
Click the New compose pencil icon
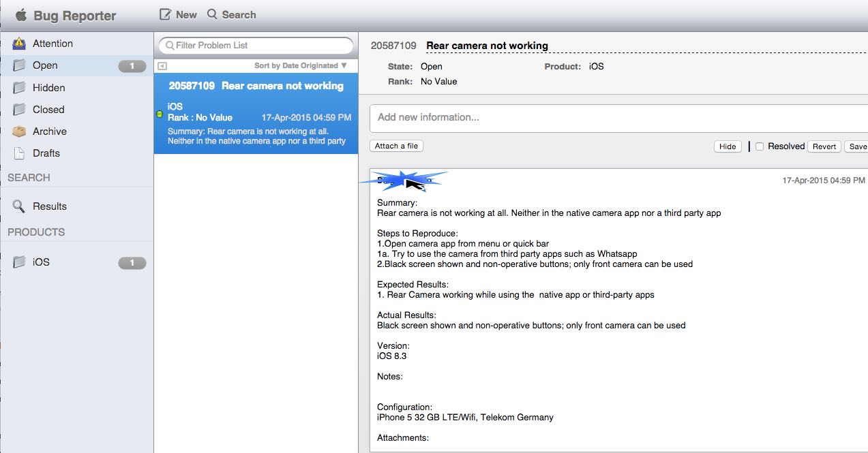pos(165,14)
